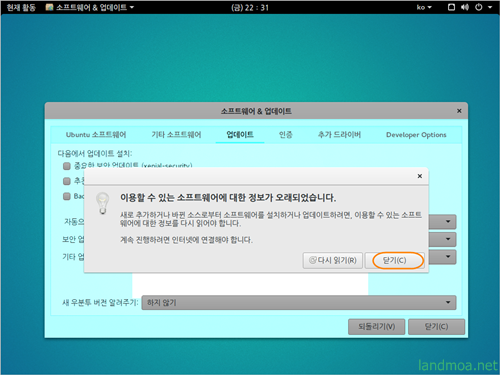Click the 닫기(C) button in the popup dialog

click(x=394, y=260)
